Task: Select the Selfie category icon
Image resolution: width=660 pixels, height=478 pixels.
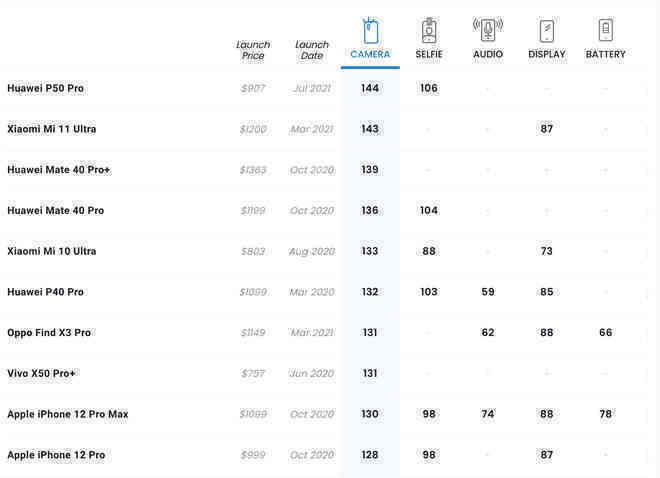Action: point(429,30)
